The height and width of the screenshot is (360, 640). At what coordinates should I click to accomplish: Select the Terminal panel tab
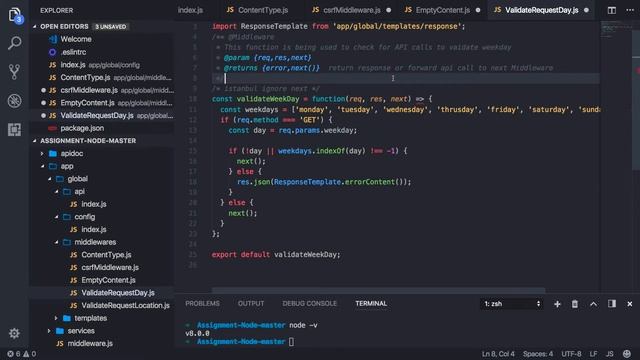tap(371, 304)
